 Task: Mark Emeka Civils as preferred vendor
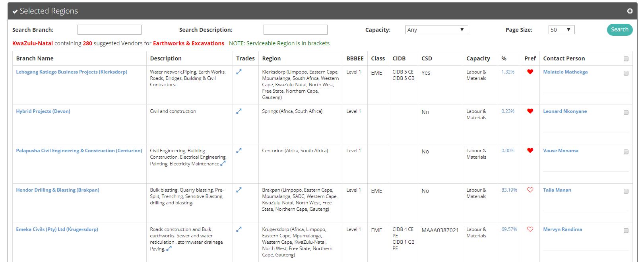[x=530, y=229]
